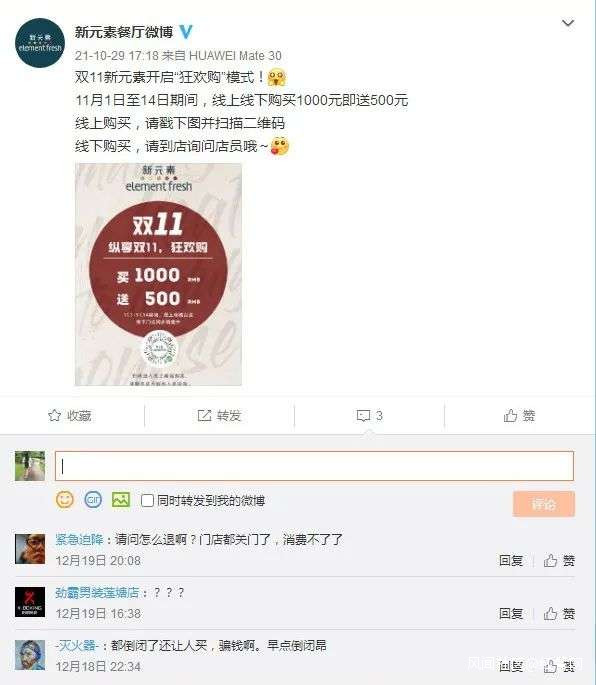The width and height of the screenshot is (596, 685).
Task: Click inside the comment text field
Action: point(314,466)
